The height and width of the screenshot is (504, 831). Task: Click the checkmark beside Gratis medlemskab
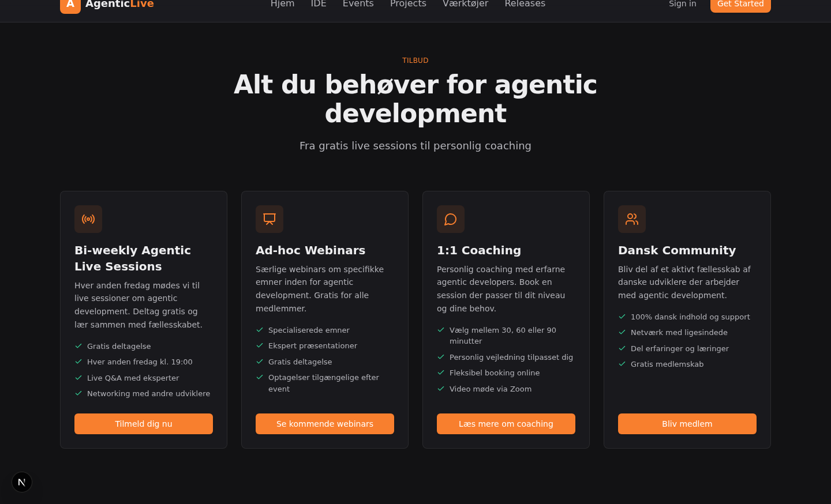[x=622, y=364]
